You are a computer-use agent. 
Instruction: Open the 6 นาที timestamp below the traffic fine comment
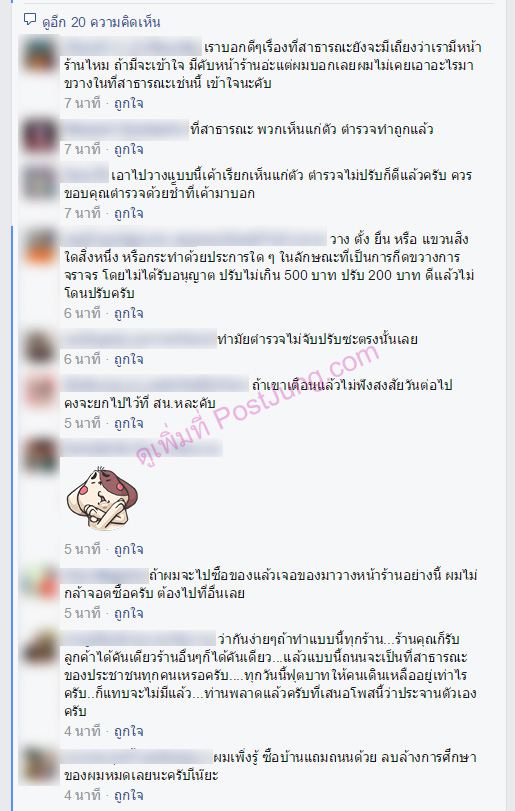coord(82,313)
